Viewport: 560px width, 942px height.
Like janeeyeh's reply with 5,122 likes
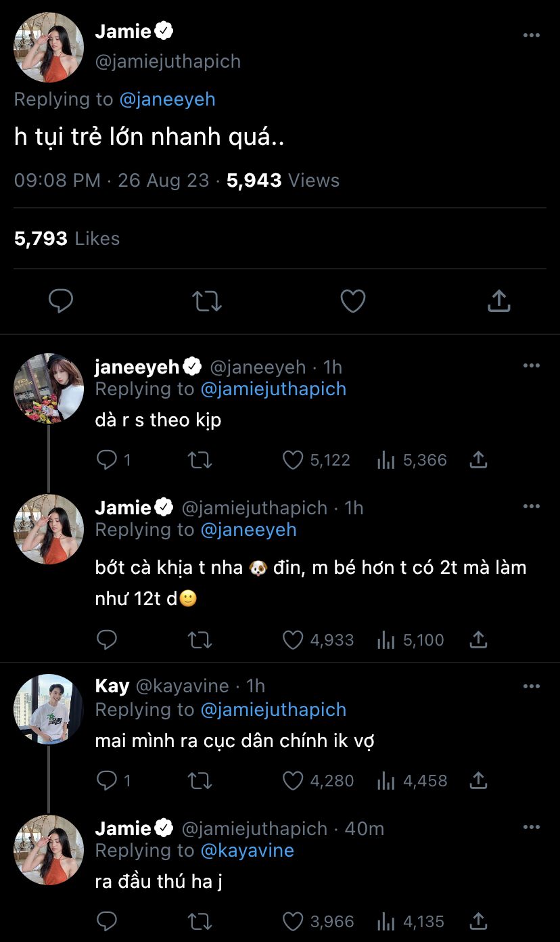coord(293,460)
